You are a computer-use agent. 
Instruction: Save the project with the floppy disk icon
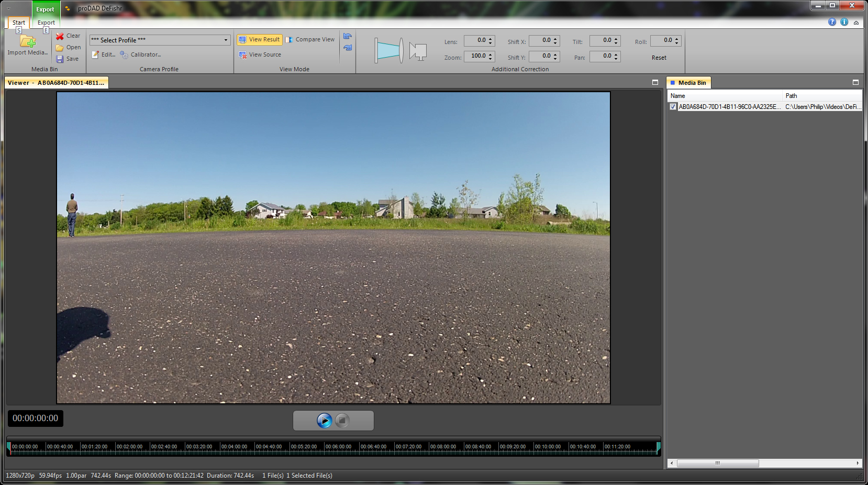click(60, 59)
